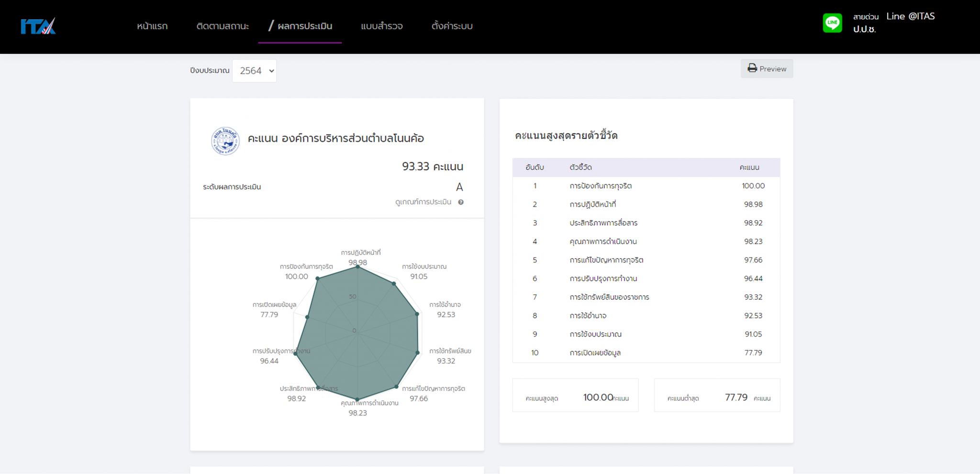Open ติดตามสถานะ menu item
The image size is (980, 474).
click(x=223, y=26)
